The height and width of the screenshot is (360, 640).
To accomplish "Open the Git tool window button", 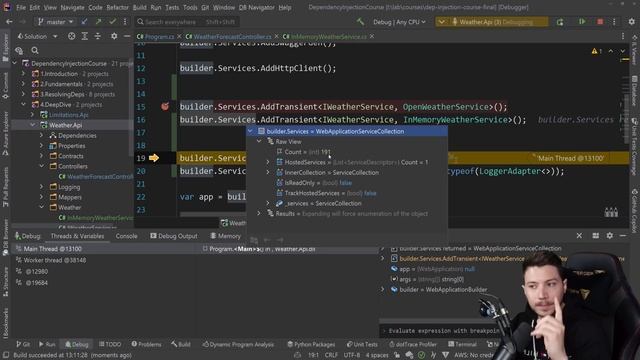I will click(23, 344).
